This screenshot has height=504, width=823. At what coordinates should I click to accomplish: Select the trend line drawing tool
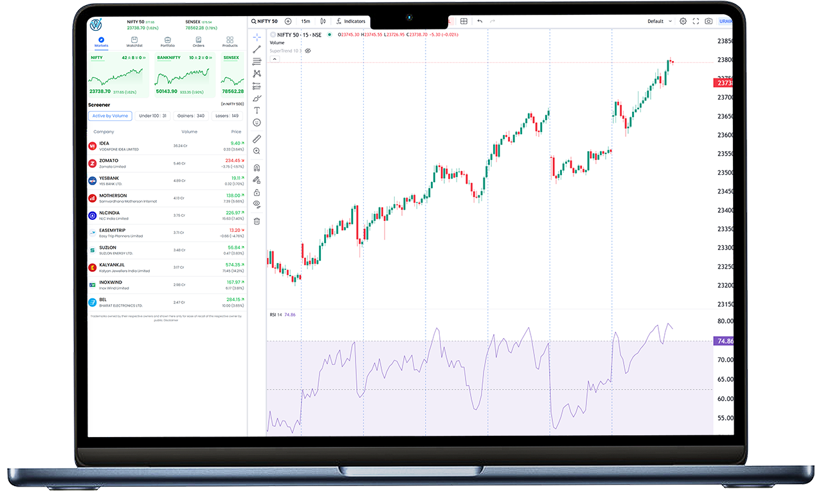click(x=257, y=49)
